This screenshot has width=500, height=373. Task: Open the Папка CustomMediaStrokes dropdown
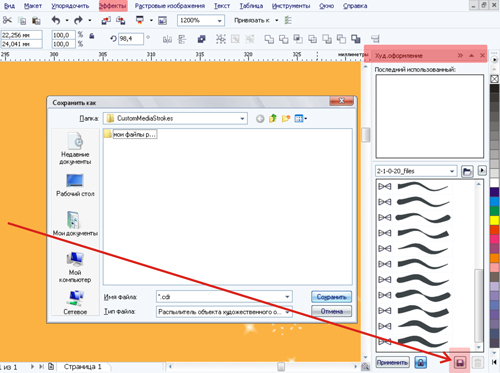(242, 118)
